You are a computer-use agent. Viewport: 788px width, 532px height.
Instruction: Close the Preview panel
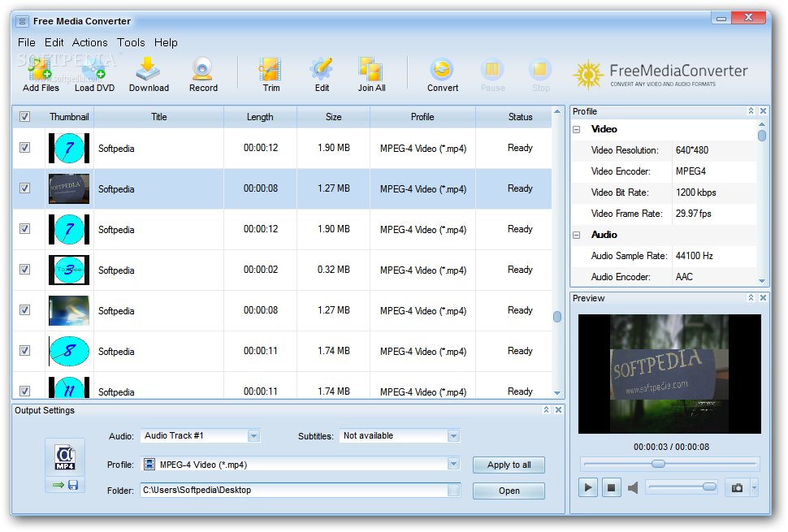tap(763, 298)
